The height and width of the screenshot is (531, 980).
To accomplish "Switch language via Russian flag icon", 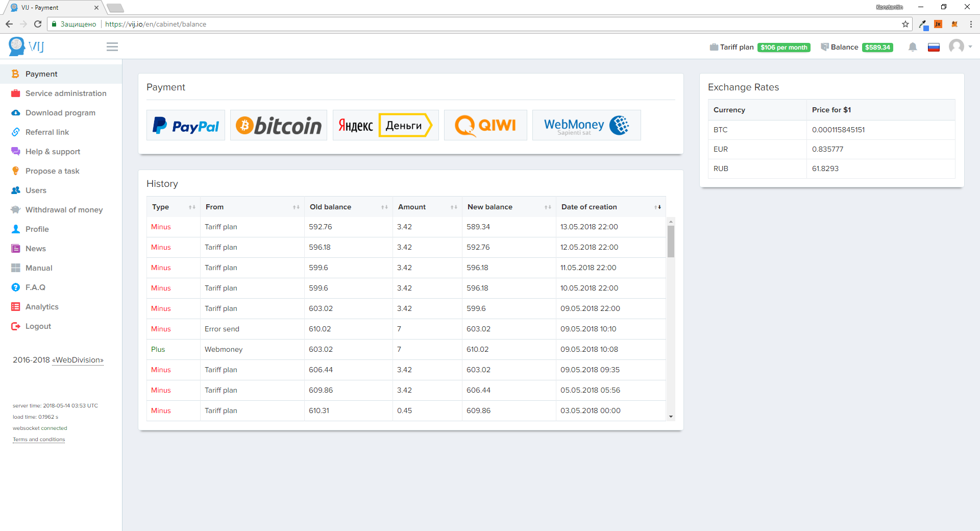I will pyautogui.click(x=934, y=47).
